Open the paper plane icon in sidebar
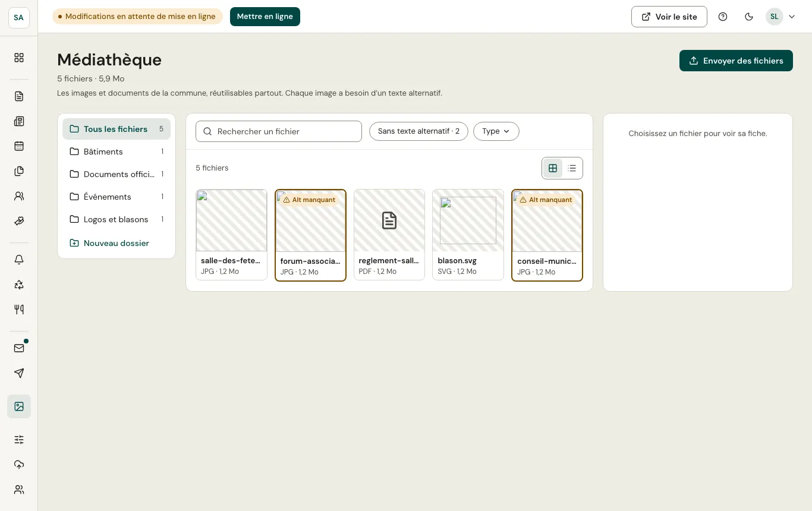Image resolution: width=812 pixels, height=511 pixels. pos(19,373)
